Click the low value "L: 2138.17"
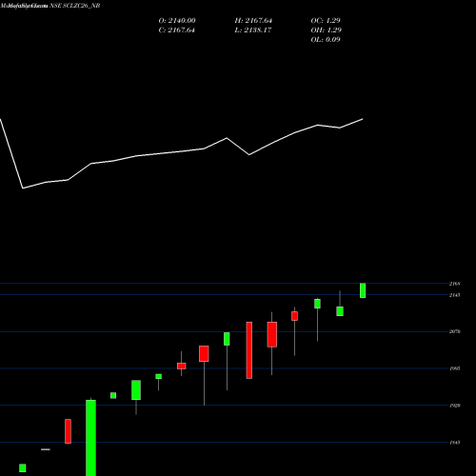This screenshot has width=476, height=476. pos(253,30)
